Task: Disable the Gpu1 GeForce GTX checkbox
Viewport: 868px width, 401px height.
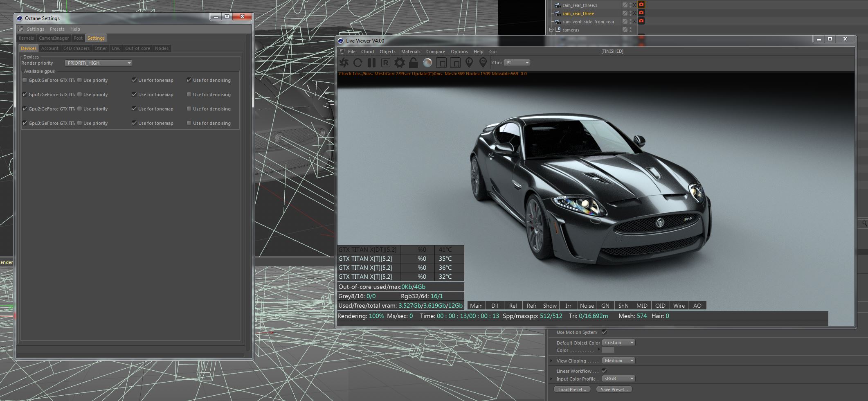Action: [x=25, y=95]
